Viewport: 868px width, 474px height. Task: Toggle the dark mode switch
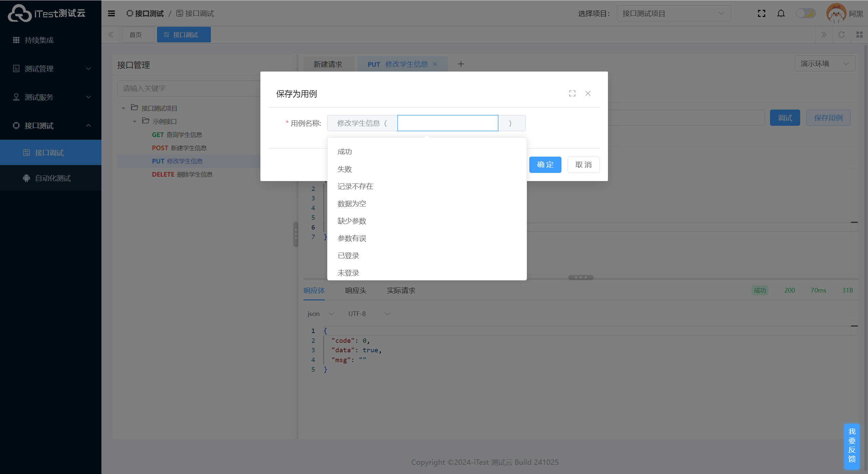coord(806,14)
